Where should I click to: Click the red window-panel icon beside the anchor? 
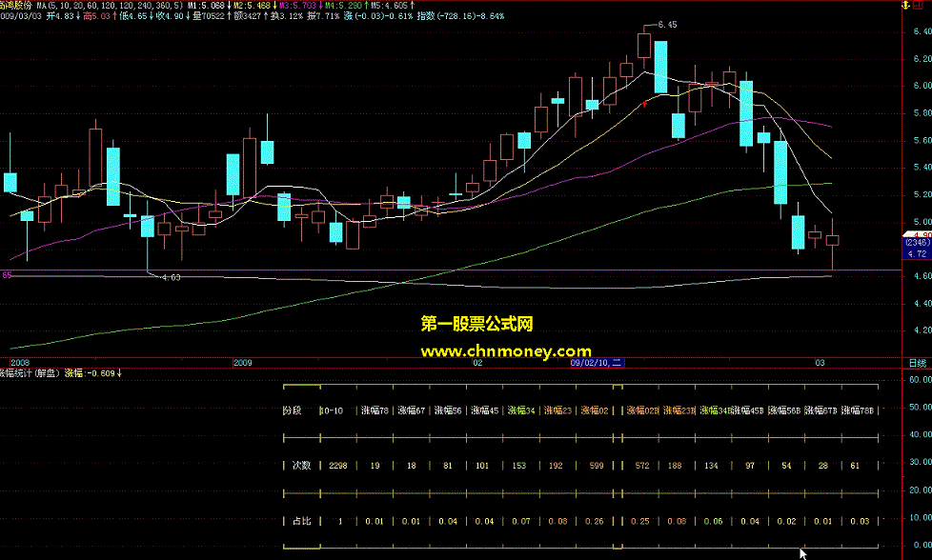(918, 6)
